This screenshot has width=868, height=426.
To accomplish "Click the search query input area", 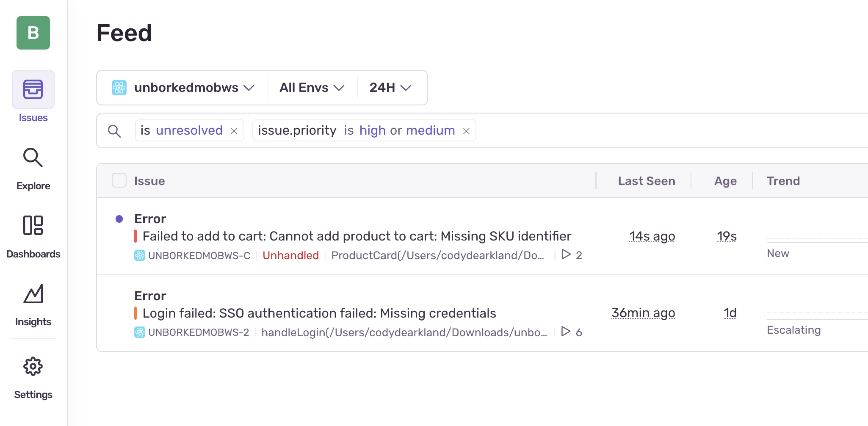I will pyautogui.click(x=669, y=130).
